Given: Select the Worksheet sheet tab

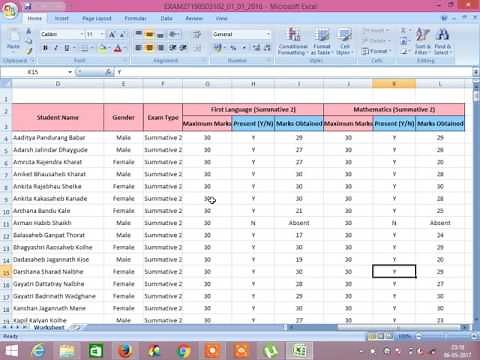Looking at the screenshot, I should click(49, 328).
